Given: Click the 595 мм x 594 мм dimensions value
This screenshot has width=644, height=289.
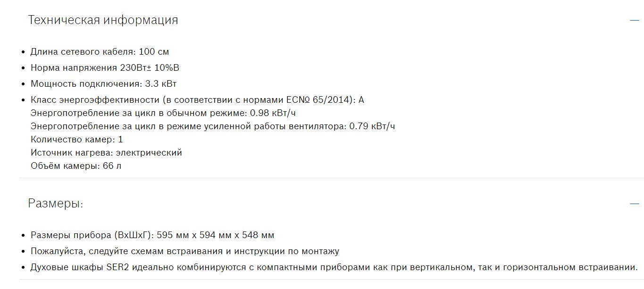Looking at the screenshot, I should tap(215, 235).
